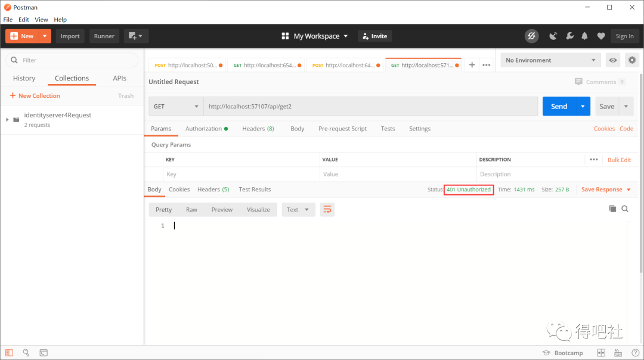Open the New button dropdown arrow
The width and height of the screenshot is (644, 360).
[x=45, y=36]
